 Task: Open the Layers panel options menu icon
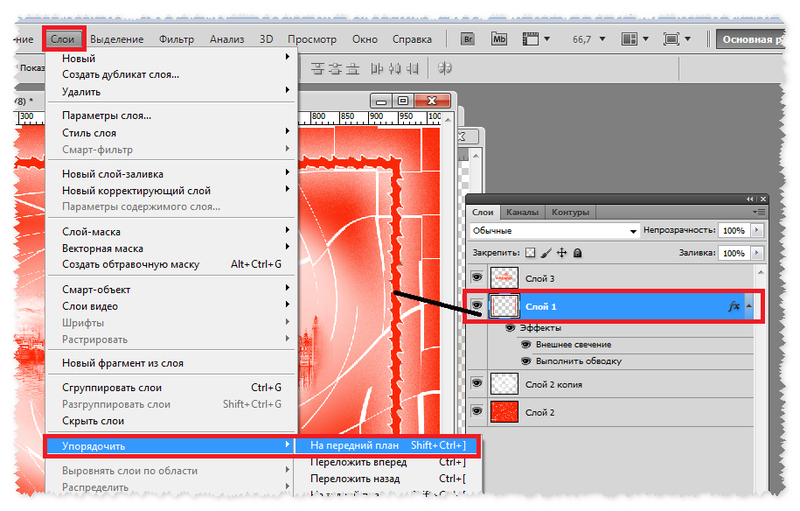(x=759, y=212)
